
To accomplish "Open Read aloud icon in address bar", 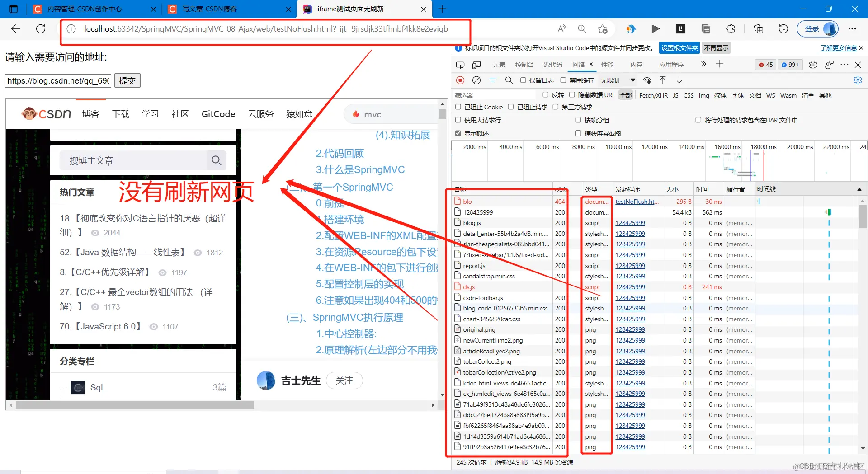I will [x=561, y=29].
